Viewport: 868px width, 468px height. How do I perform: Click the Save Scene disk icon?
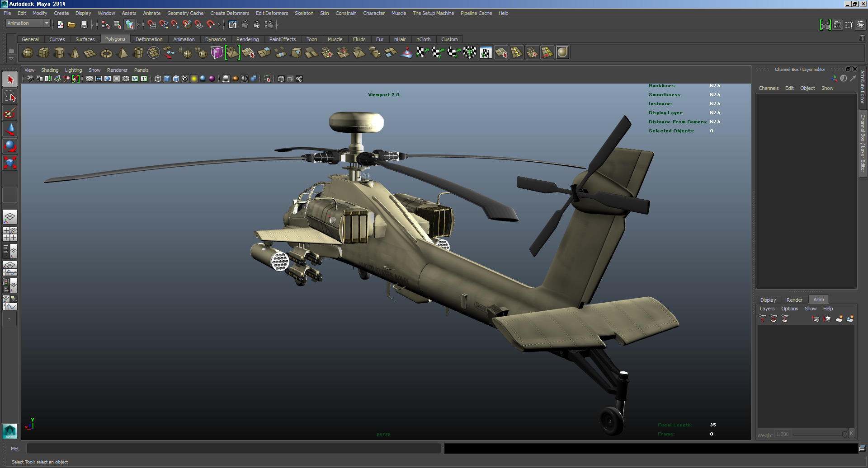[x=84, y=24]
